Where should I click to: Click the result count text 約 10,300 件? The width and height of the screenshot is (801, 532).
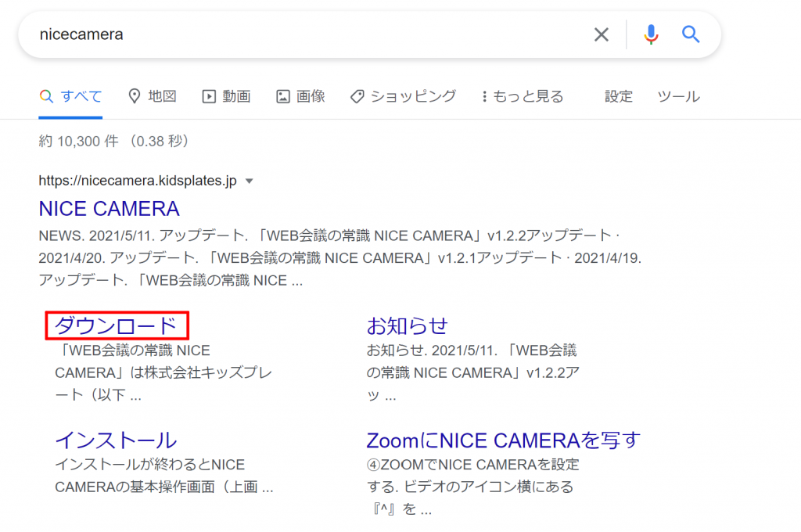pyautogui.click(x=79, y=141)
